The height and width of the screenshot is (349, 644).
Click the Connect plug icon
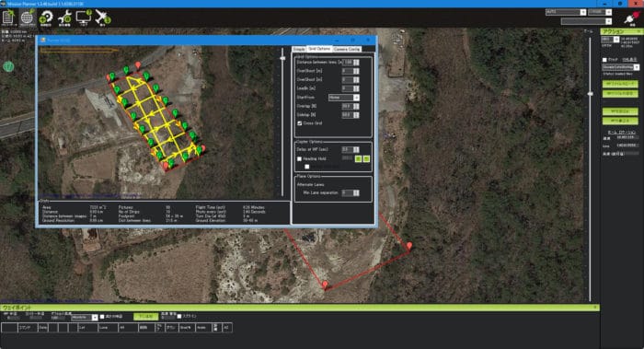632,18
